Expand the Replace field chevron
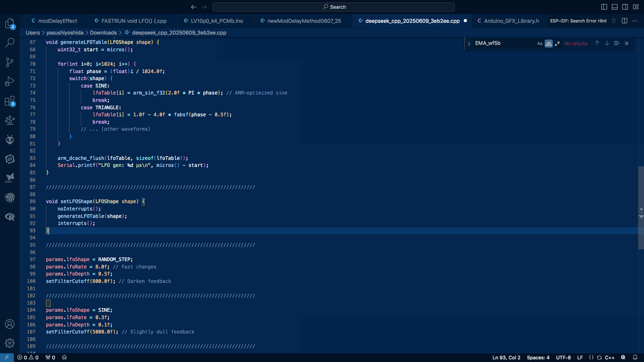Screen dimensions: 644x362 tap(469, 44)
